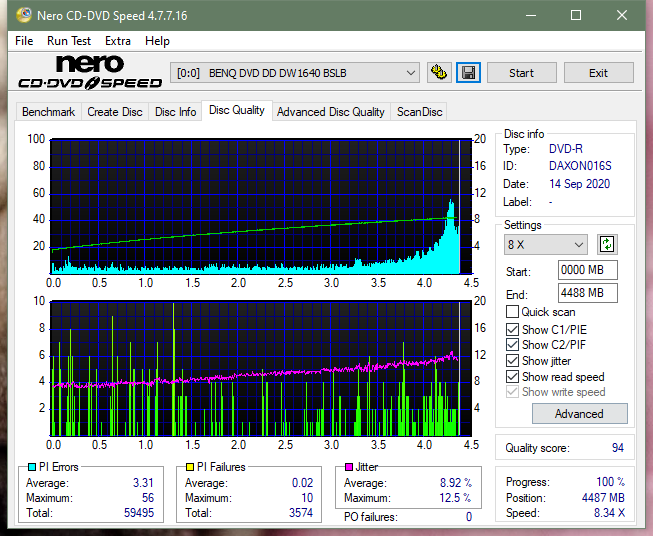This screenshot has height=536, width=653.
Task: Open the File menu
Action: [x=24, y=41]
